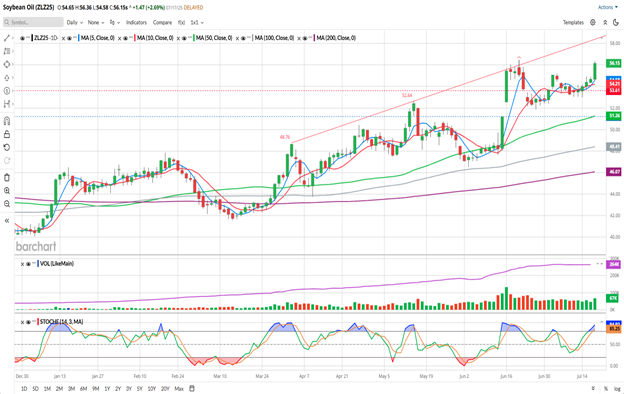Open the calendar date range picker

[x=192, y=388]
